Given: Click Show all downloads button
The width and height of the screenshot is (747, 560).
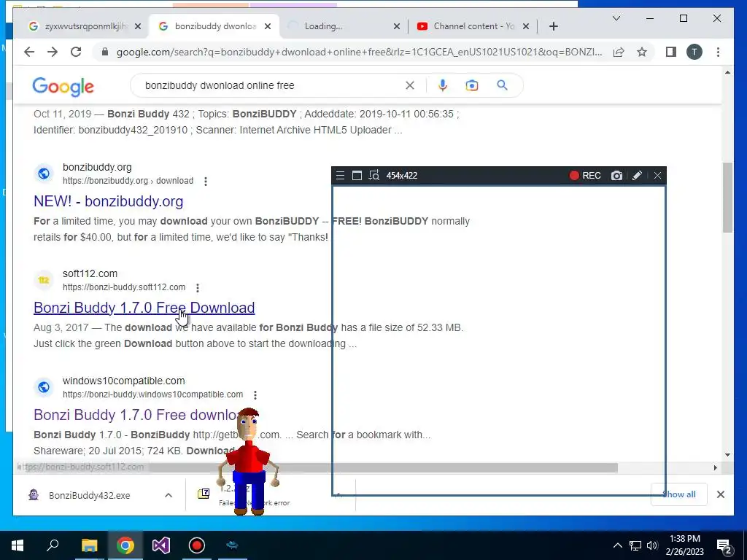Looking at the screenshot, I should [x=679, y=494].
